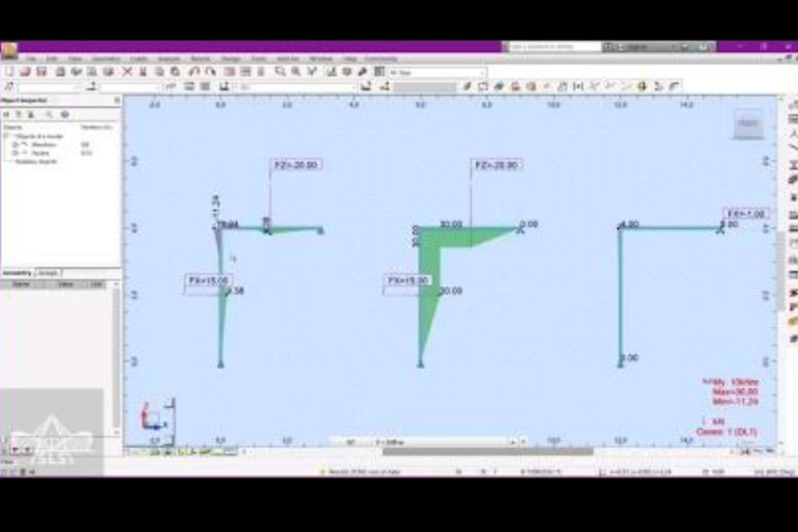Click the yellow warning icon in the status bar

(x=322, y=471)
